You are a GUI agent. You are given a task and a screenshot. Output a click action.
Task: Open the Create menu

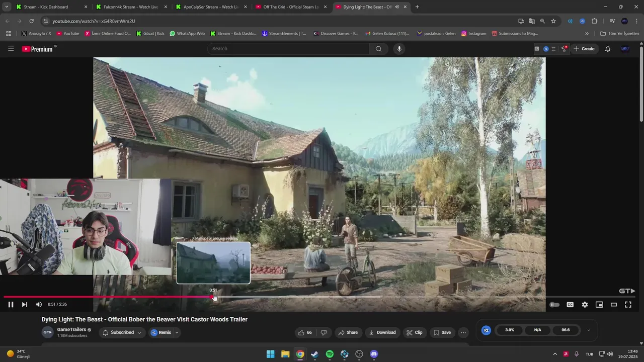(x=584, y=49)
